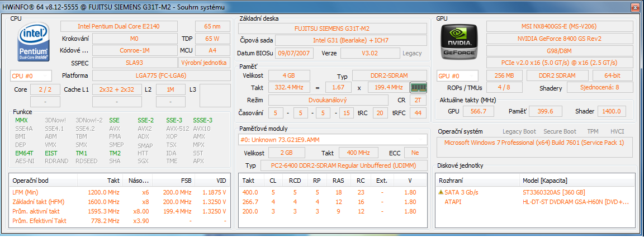Select the Prům. aktivní takt row

tap(120, 211)
